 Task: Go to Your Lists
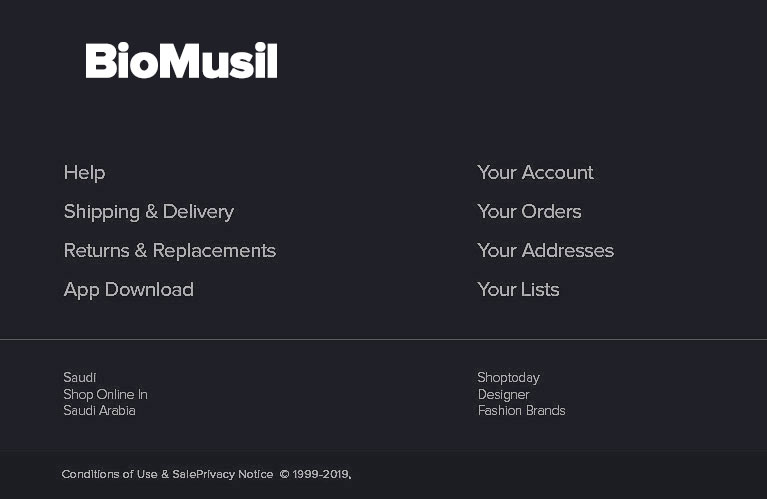[x=518, y=290]
